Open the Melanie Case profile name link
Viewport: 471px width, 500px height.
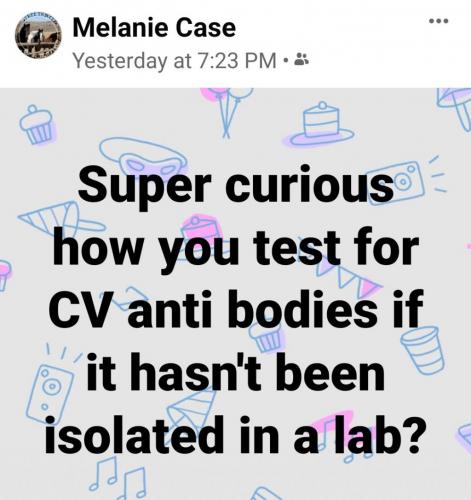coord(154,28)
